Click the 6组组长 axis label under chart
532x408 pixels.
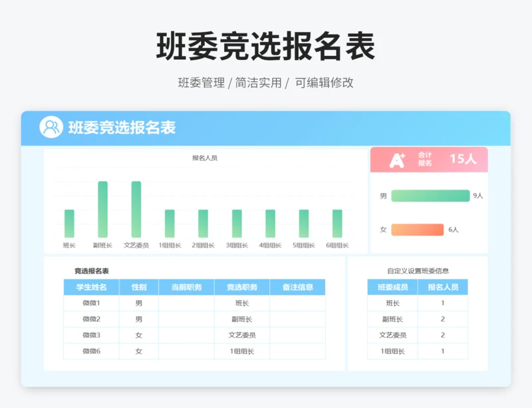coord(337,246)
